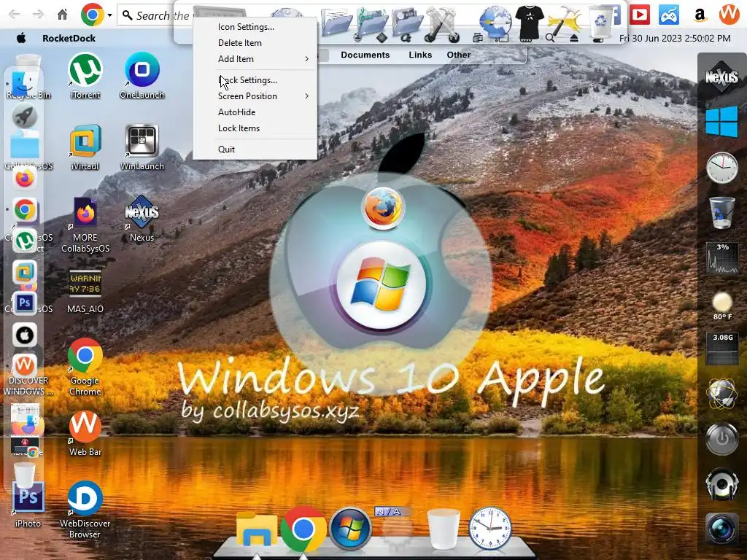Click the rocket Launchpad icon in left dock
Screen dimensions: 747x560
coord(25,116)
